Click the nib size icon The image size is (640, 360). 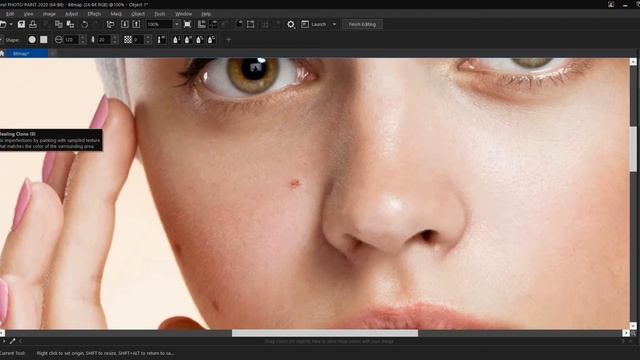coord(58,40)
